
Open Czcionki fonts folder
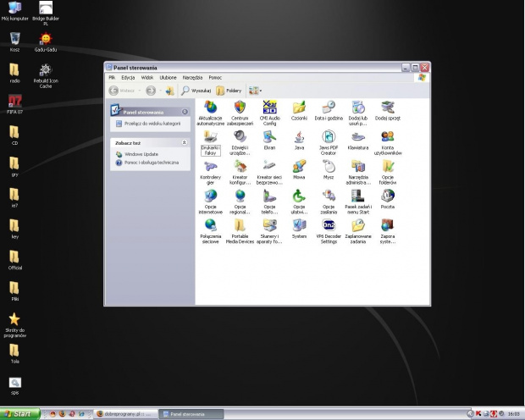(299, 111)
